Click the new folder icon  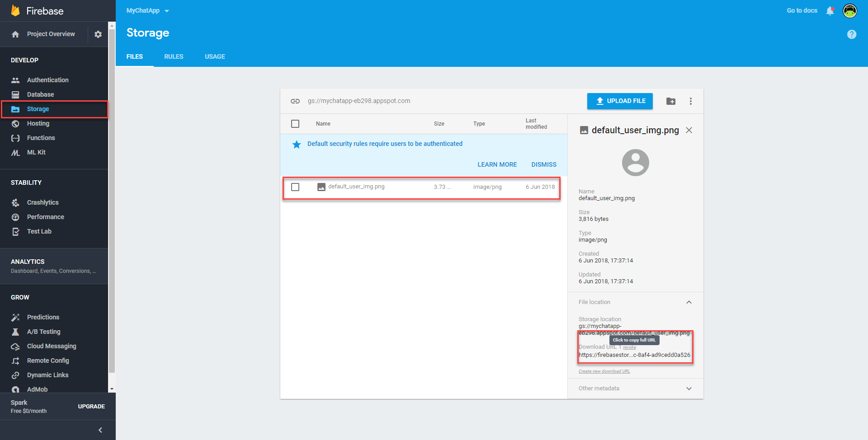click(671, 101)
